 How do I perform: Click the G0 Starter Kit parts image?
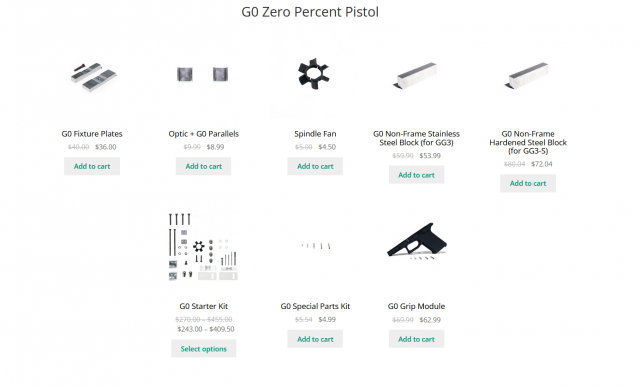(203, 246)
